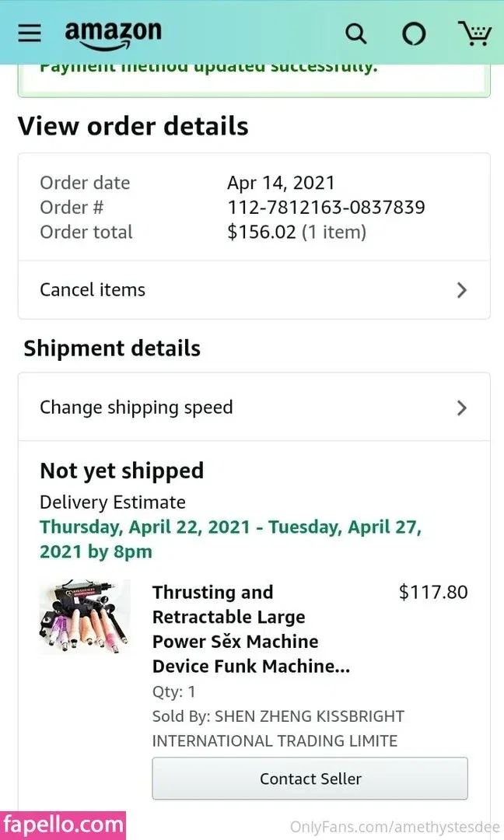Click the Change shipping speed arrow
The image size is (504, 840).
pyautogui.click(x=462, y=408)
